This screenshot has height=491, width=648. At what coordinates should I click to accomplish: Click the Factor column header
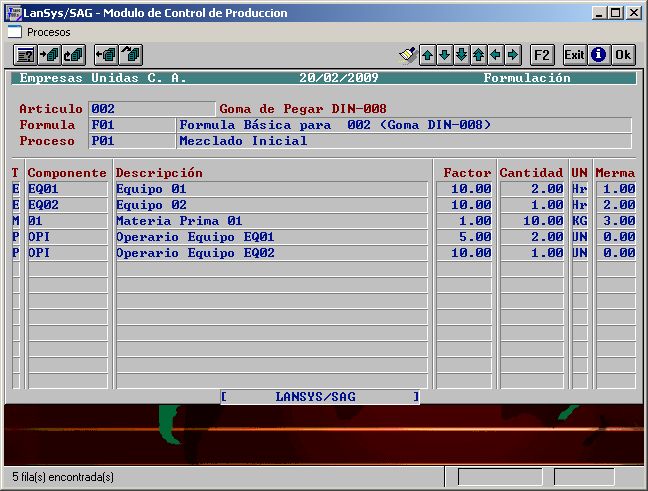[x=467, y=173]
